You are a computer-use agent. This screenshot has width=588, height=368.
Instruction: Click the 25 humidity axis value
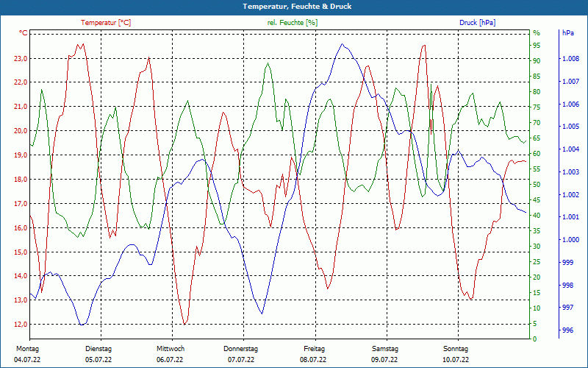[x=537, y=262]
